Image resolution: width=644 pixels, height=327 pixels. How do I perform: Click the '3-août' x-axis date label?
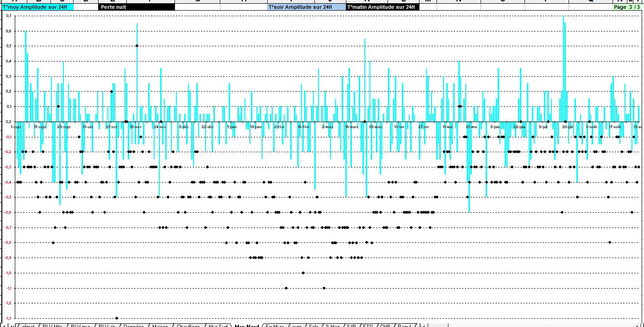592,126
